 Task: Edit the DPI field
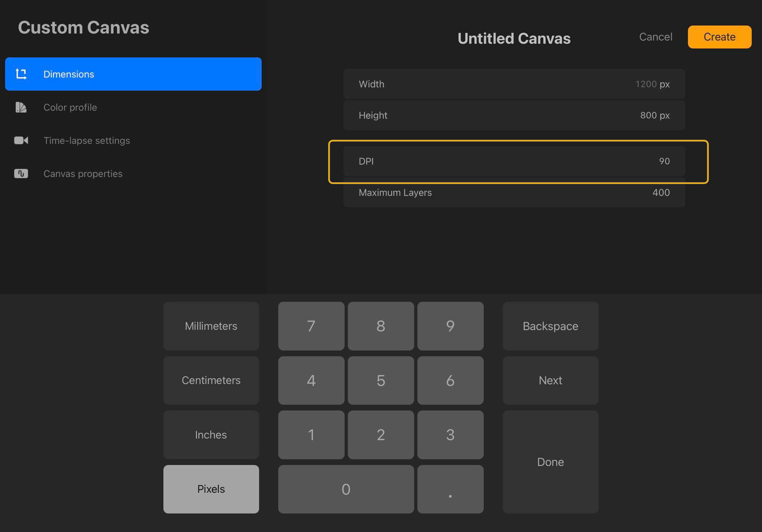click(x=514, y=161)
